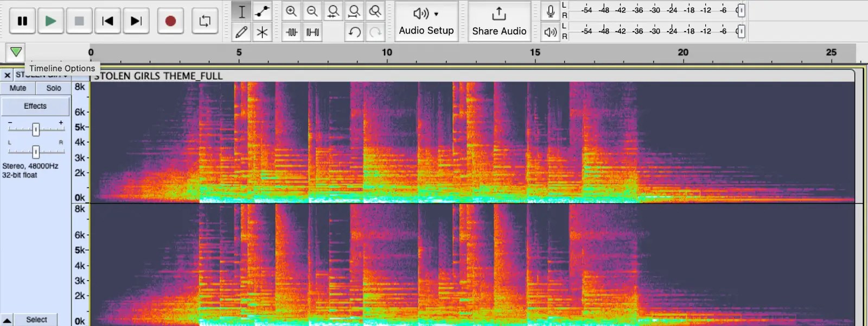Select the Draw (pencil) tool
868x326 pixels.
click(x=241, y=32)
